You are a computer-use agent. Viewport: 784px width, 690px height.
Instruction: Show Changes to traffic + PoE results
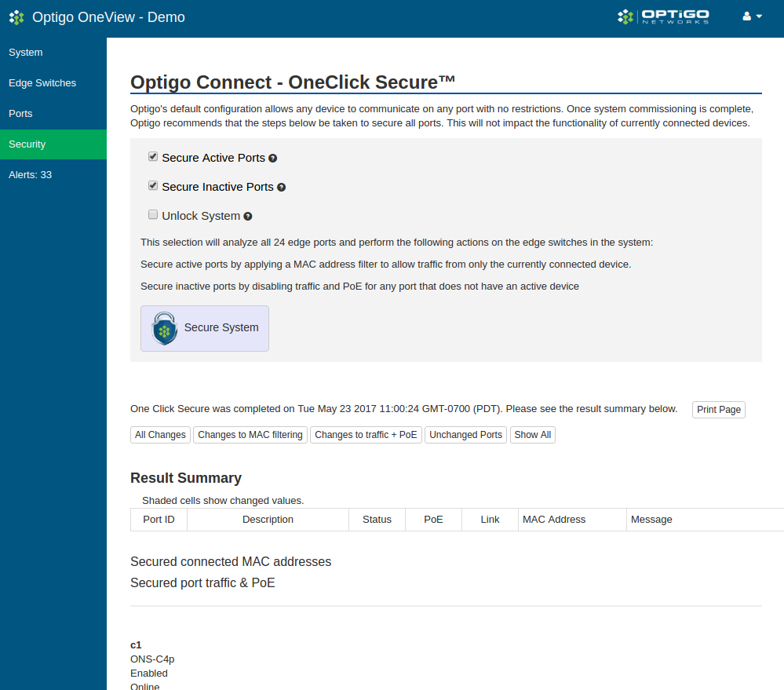[366, 435]
